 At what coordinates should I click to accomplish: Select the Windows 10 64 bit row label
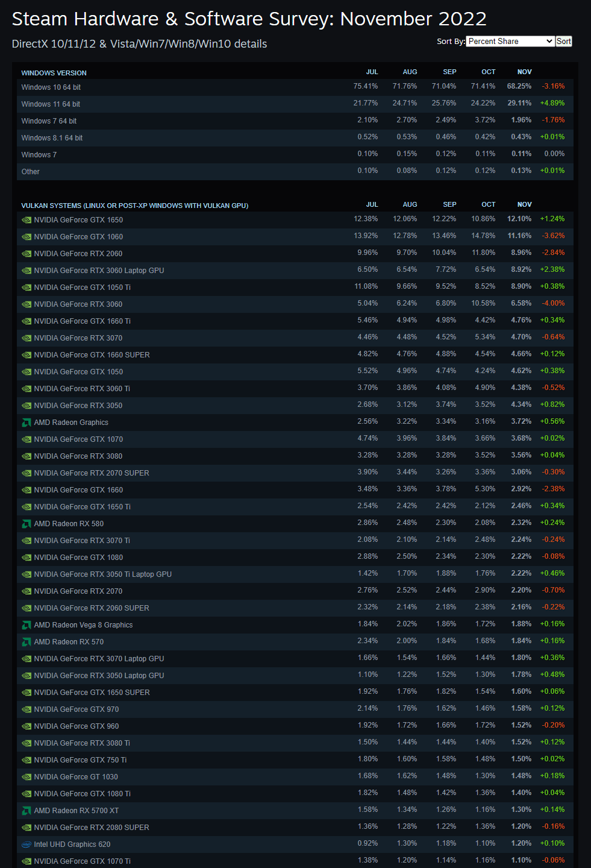(51, 87)
